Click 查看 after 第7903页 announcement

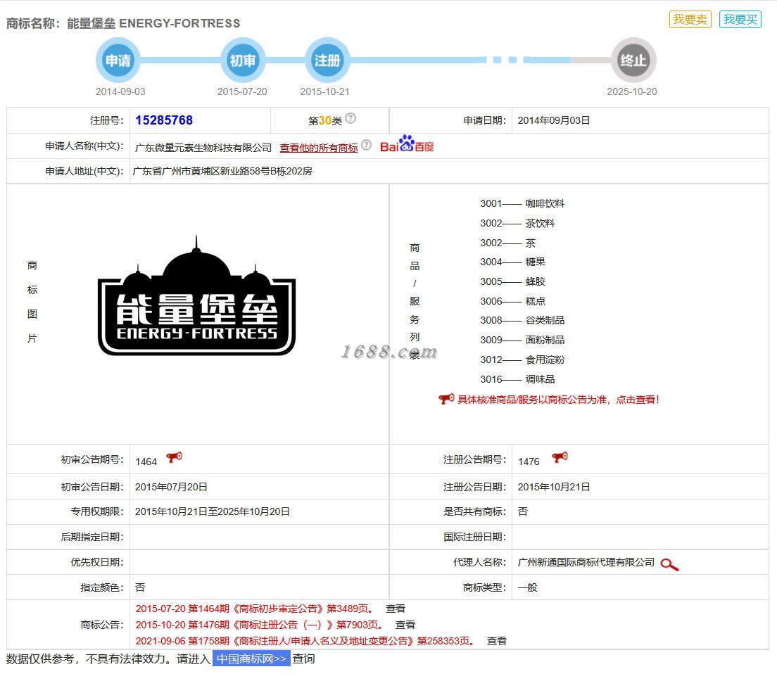click(x=405, y=625)
